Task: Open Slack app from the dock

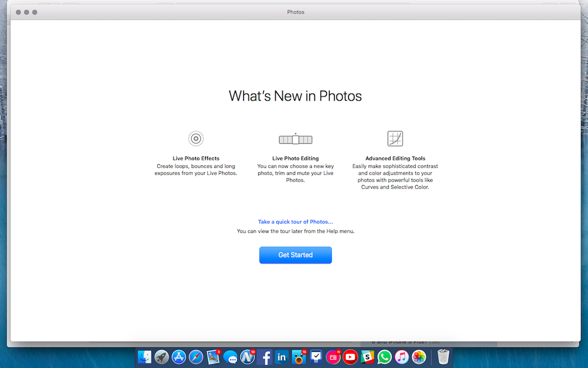Action: point(367,357)
